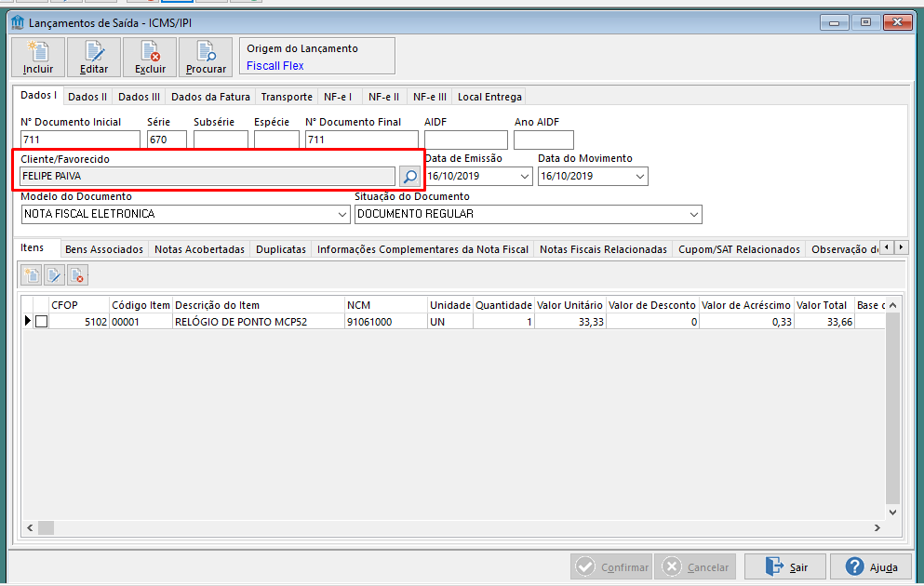This screenshot has width=924, height=586.
Task: Focus the Série field
Action: 167,140
